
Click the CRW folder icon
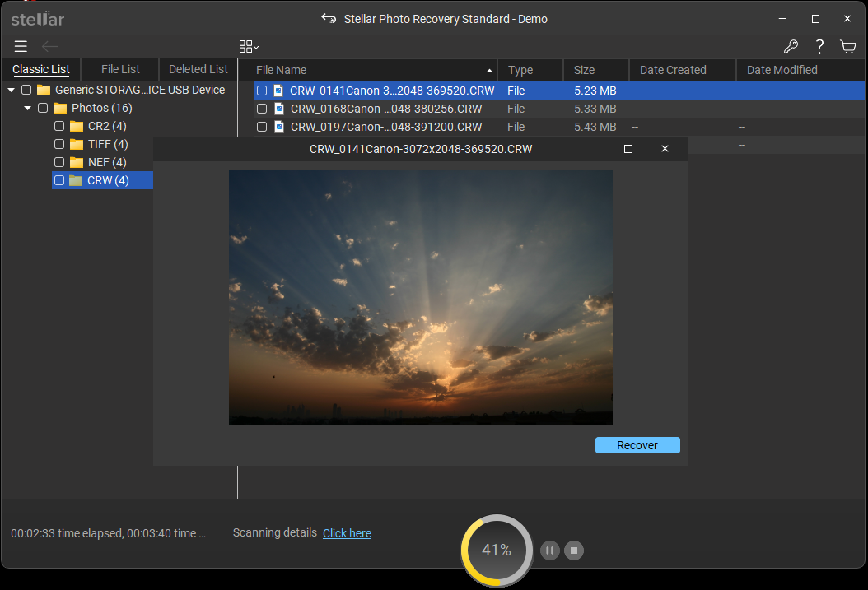point(76,181)
